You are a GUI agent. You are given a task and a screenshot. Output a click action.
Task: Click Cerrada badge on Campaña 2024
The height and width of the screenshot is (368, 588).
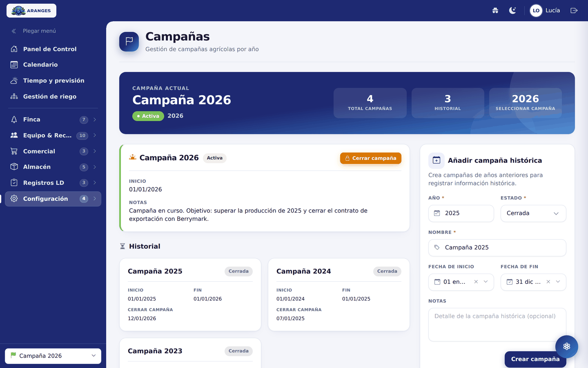(387, 271)
